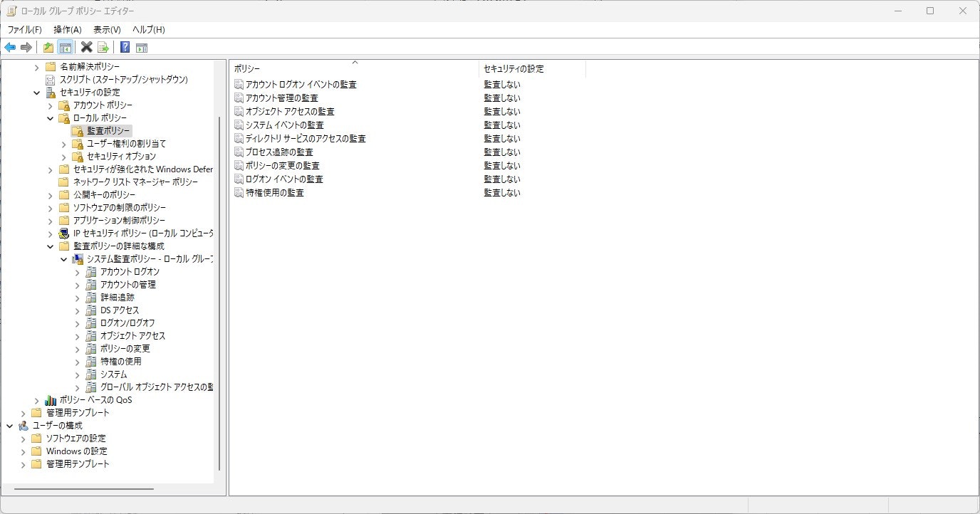The height and width of the screenshot is (514, 980).
Task: Click the policy icon beside 特権使用の監査
Action: pos(239,192)
